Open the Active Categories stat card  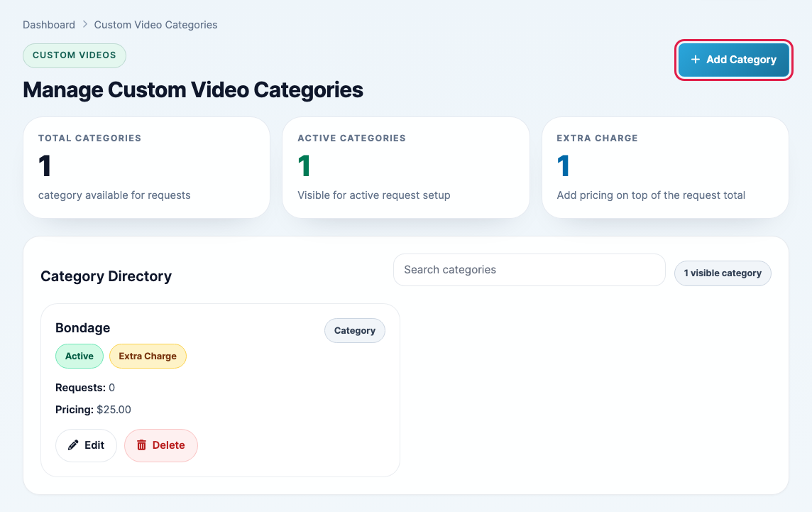coord(406,168)
